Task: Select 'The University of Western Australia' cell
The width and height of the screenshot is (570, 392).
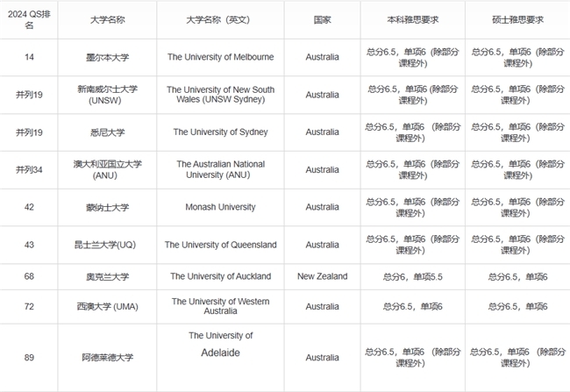Action: coord(220,307)
